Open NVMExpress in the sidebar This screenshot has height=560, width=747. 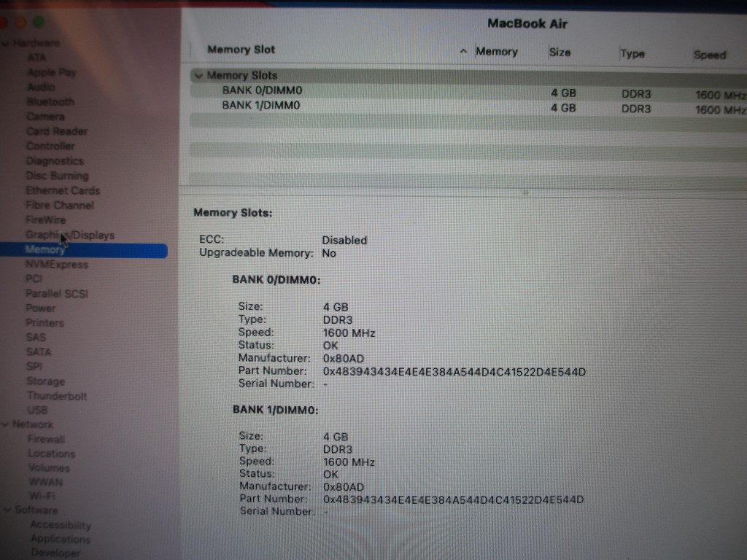click(x=57, y=265)
